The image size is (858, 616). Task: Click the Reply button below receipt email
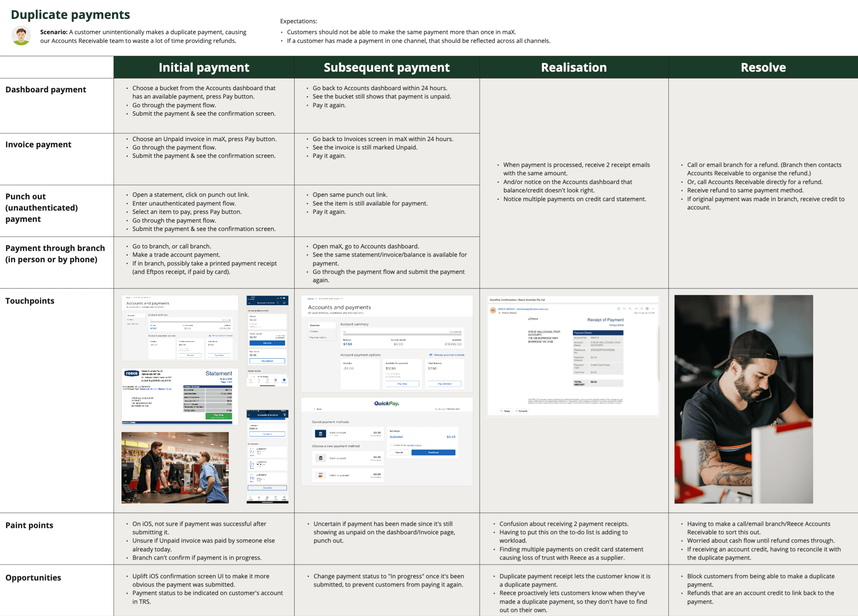pos(505,411)
